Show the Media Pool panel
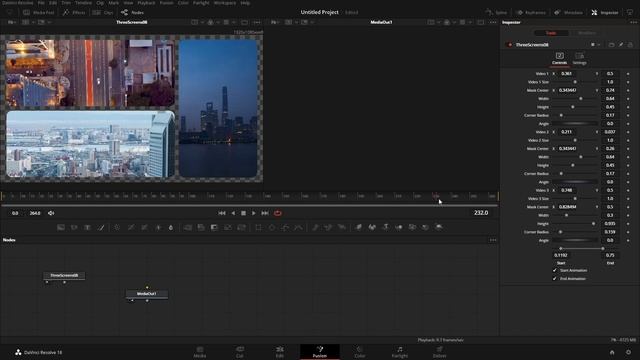Viewport: 640px width, 360px height. pyautogui.click(x=38, y=13)
